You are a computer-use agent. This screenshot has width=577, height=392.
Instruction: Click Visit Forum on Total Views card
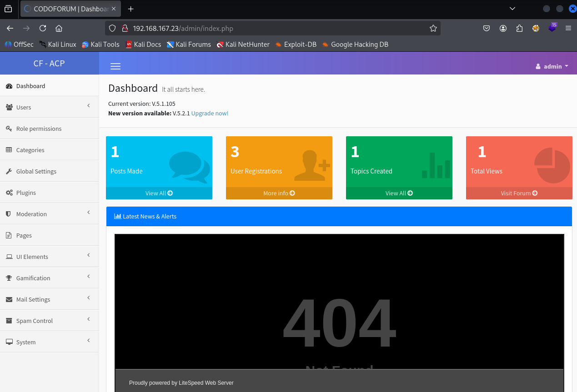click(x=519, y=193)
